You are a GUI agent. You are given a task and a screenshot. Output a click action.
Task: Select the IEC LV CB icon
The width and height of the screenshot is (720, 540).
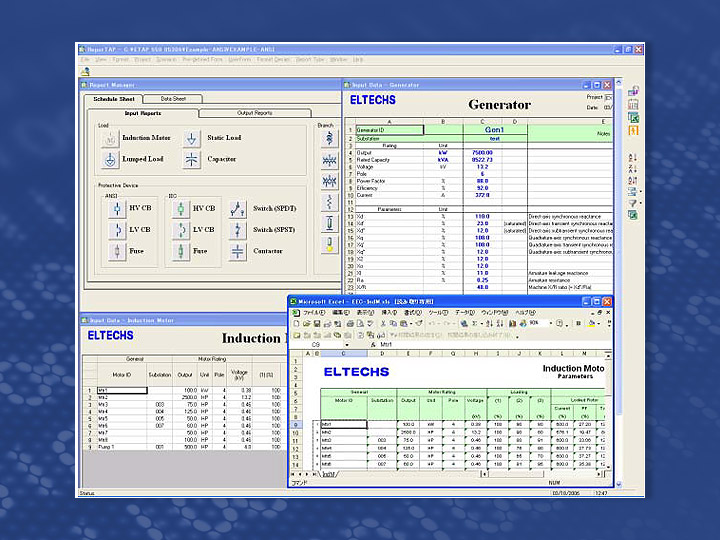pyautogui.click(x=181, y=230)
